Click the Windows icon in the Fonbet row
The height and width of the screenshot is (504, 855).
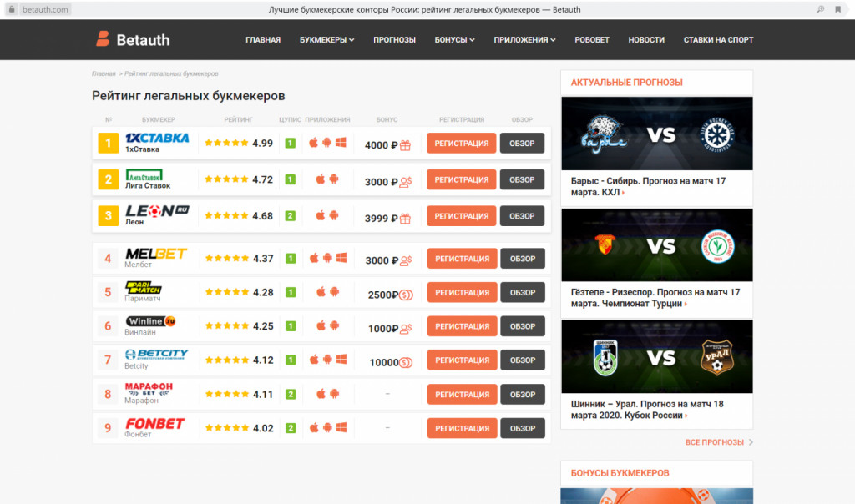(x=341, y=428)
